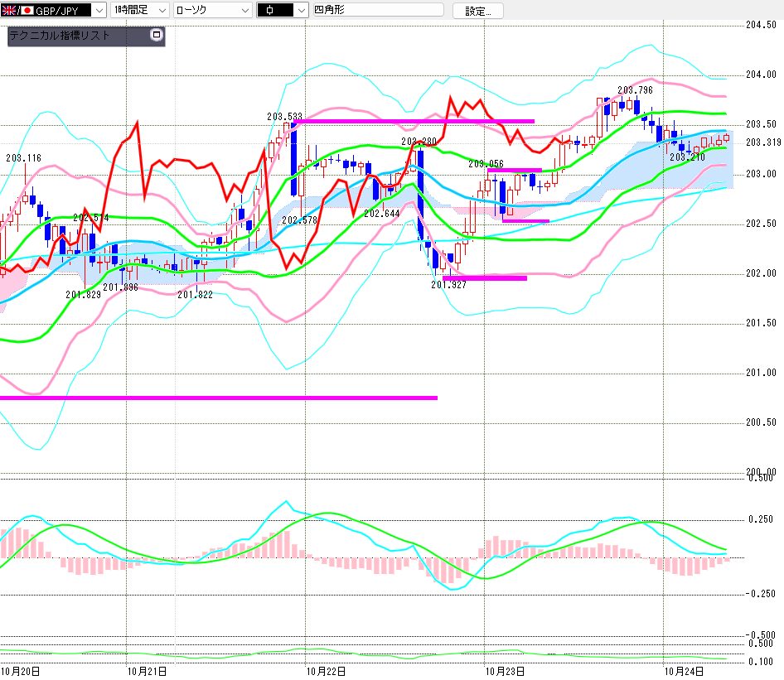Select the long magenta horizontal line near 200.75
784x680 pixels.
pyautogui.click(x=215, y=398)
